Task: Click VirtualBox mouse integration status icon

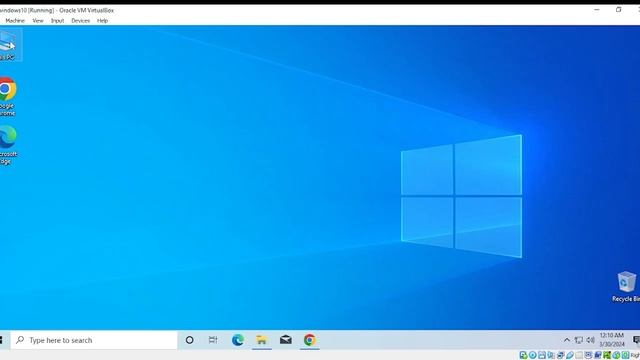Action: [616, 355]
